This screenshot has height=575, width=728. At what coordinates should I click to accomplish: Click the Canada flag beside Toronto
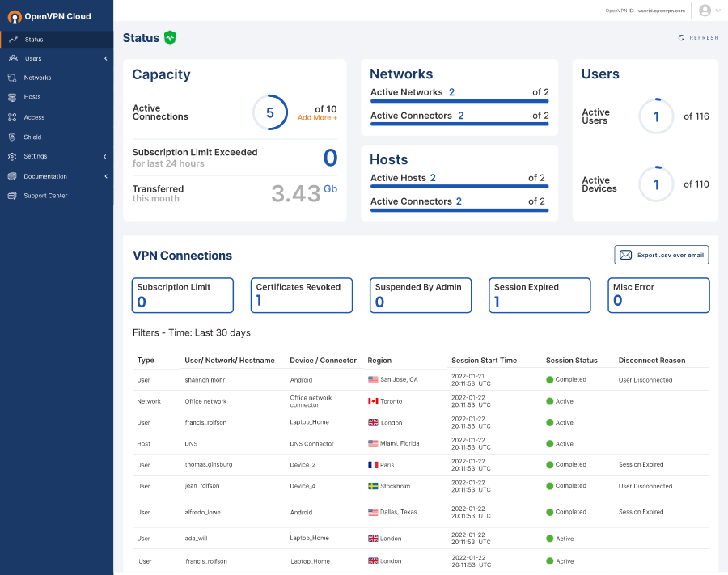(x=373, y=401)
